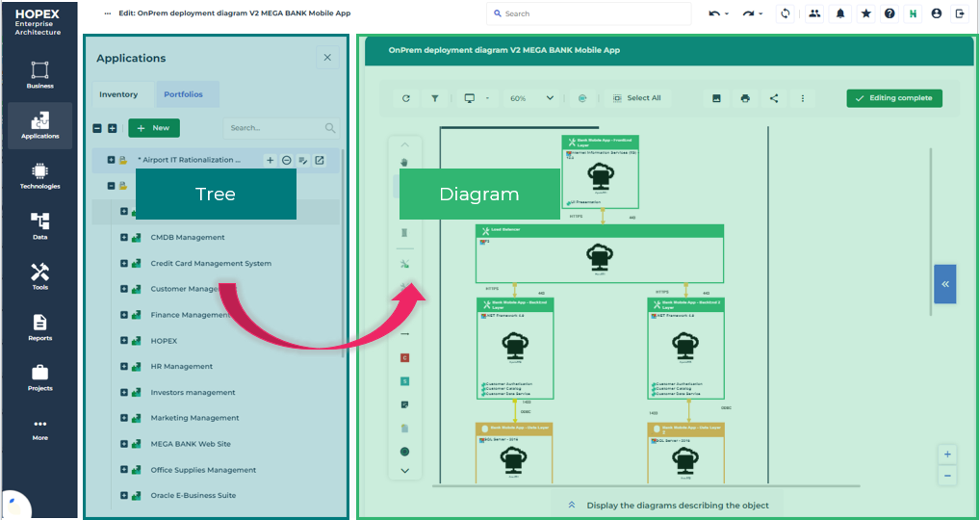Click the save-as-image icon in diagram toolbar
Screen dimensions: 980x520
click(716, 98)
